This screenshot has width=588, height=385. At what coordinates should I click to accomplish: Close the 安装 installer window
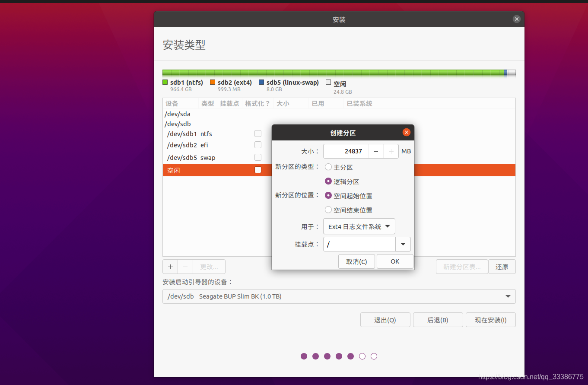pos(517,19)
